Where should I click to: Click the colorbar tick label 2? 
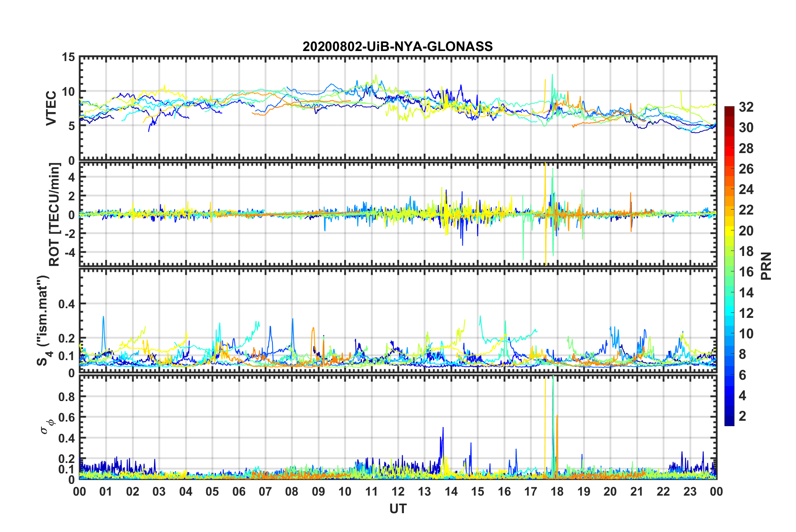click(742, 416)
